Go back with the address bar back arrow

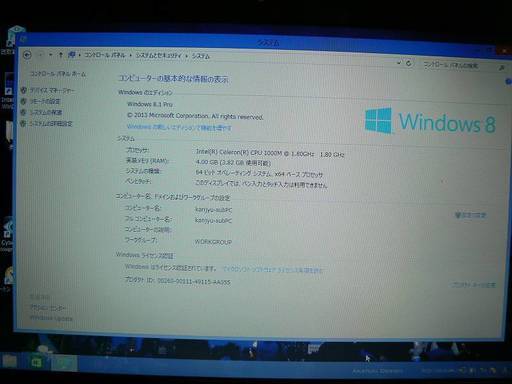(27, 55)
